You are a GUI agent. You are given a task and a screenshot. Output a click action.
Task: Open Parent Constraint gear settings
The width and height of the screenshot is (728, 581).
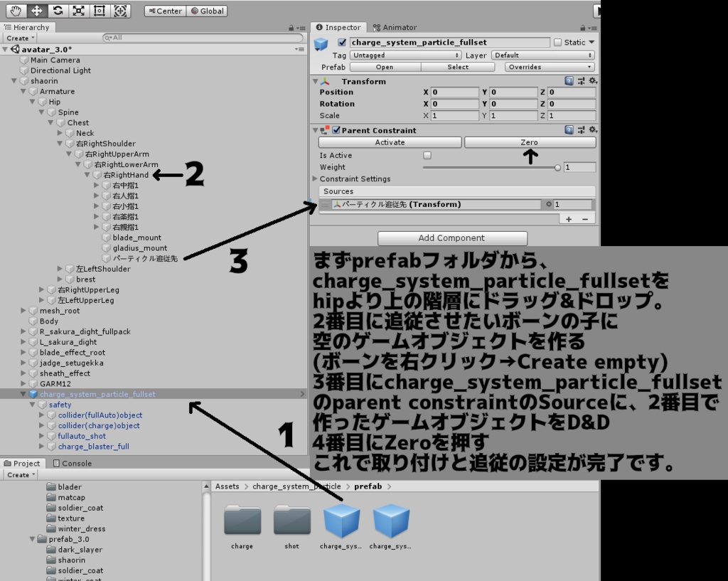point(592,129)
